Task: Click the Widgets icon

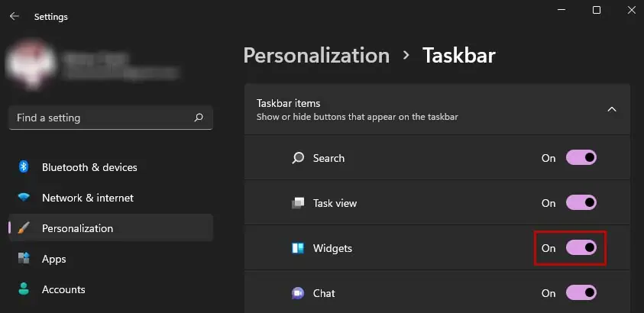Action: 298,248
